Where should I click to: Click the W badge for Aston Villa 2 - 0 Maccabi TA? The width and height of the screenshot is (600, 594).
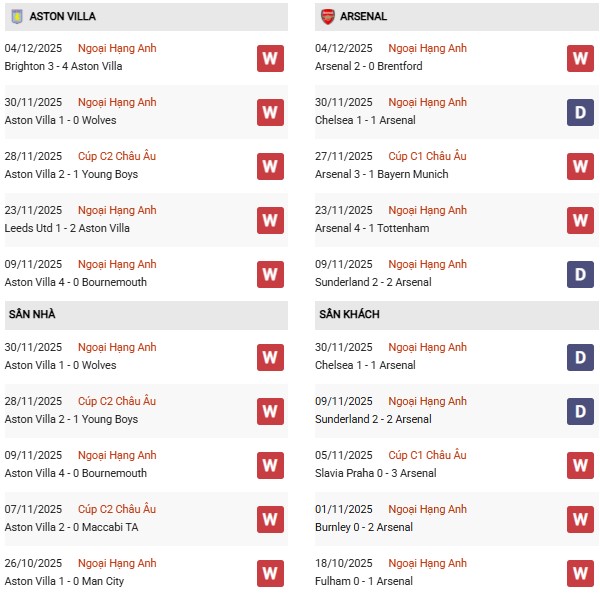coord(270,519)
